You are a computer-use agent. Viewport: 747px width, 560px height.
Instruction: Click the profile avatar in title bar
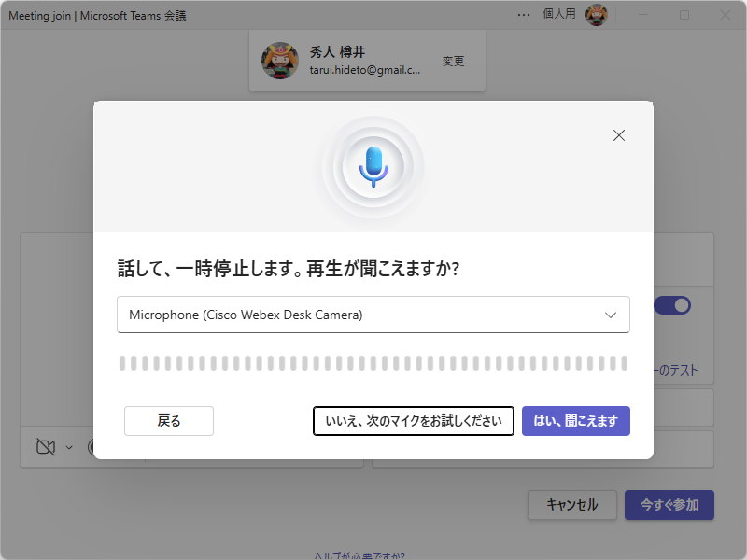click(597, 15)
